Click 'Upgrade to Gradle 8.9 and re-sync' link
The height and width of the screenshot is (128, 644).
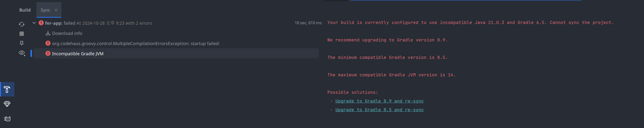[379, 101]
